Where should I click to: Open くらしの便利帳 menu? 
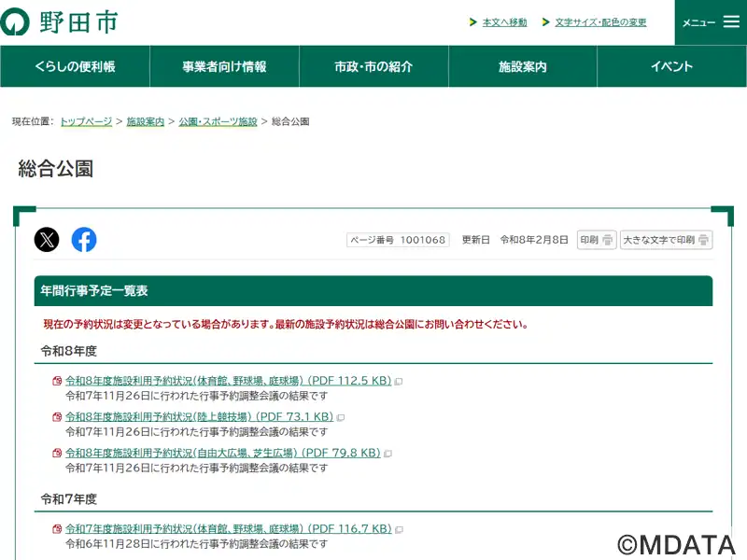pyautogui.click(x=75, y=66)
